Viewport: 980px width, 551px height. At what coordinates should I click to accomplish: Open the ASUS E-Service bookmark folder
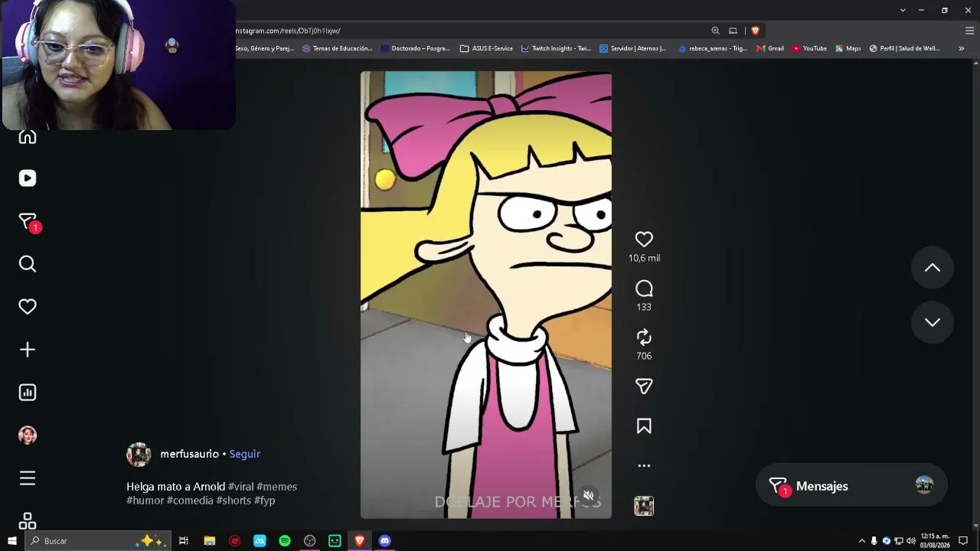(486, 48)
